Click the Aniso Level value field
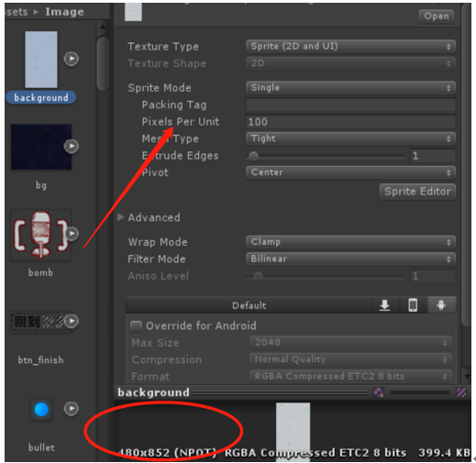 point(433,276)
